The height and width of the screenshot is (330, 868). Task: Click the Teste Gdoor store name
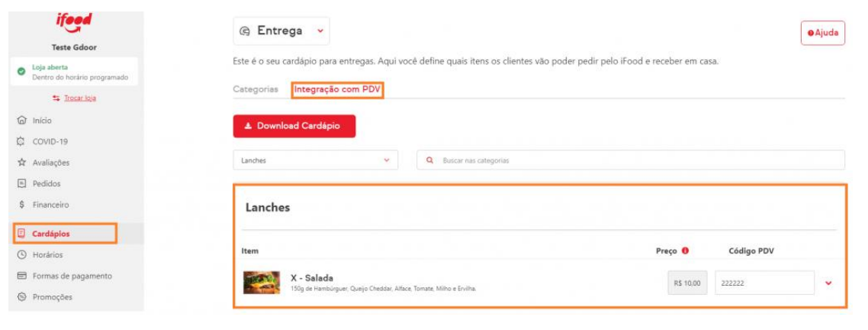[x=74, y=47]
